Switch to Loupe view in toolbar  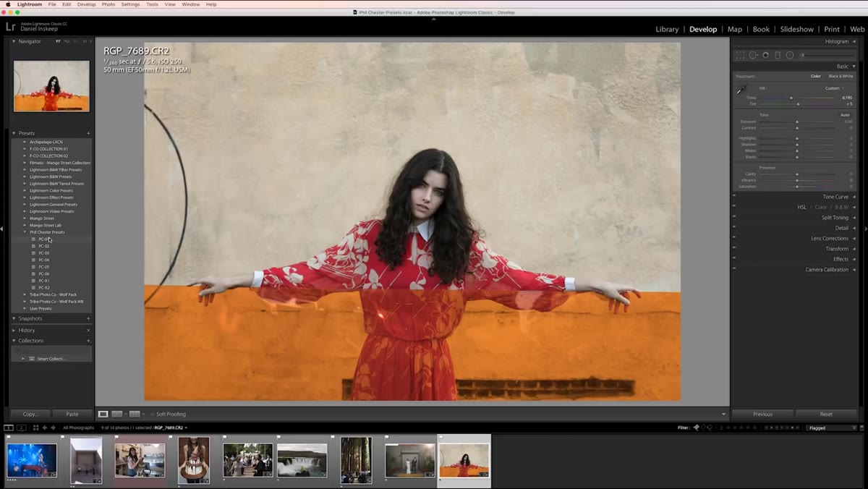click(103, 414)
